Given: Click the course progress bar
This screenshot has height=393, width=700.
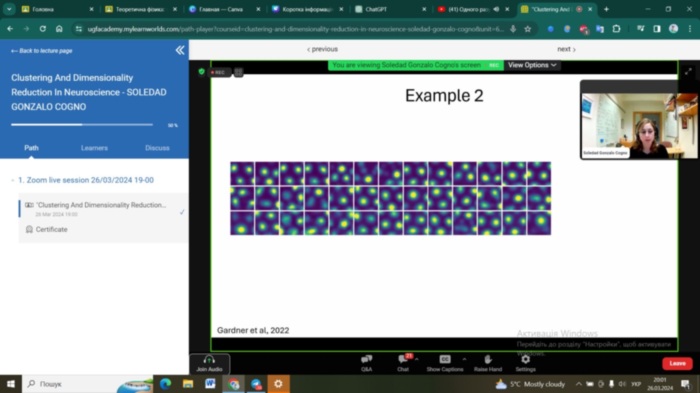Looking at the screenshot, I should coord(82,125).
